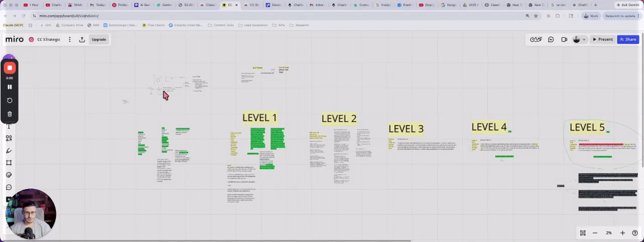The image size is (644, 242).
Task: Open the Flow Charts bookmark
Action: click(x=153, y=25)
